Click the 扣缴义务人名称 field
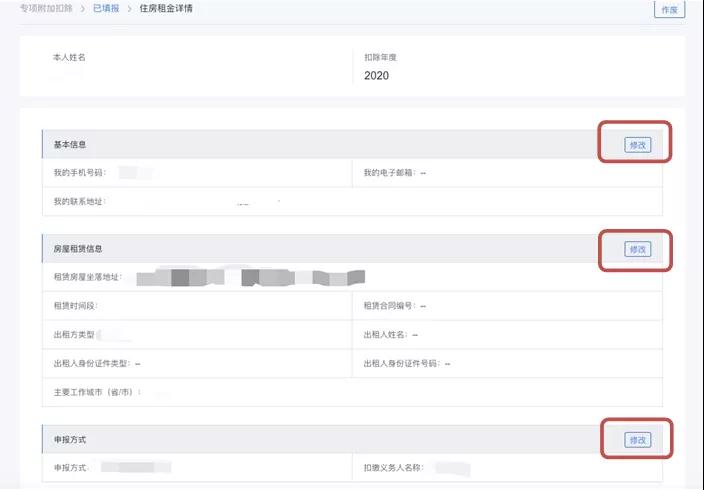This screenshot has width=704, height=490. click(397, 467)
